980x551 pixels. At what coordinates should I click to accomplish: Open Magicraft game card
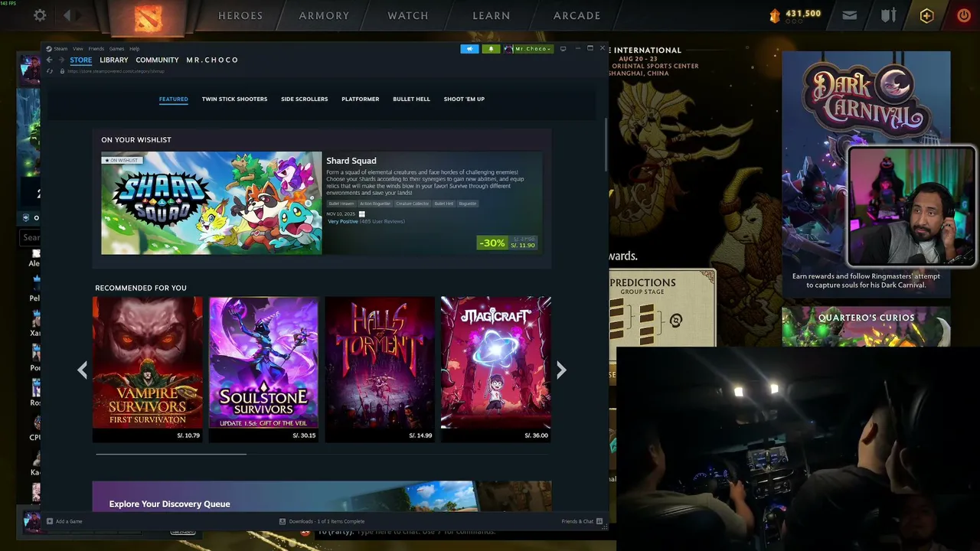[496, 369]
